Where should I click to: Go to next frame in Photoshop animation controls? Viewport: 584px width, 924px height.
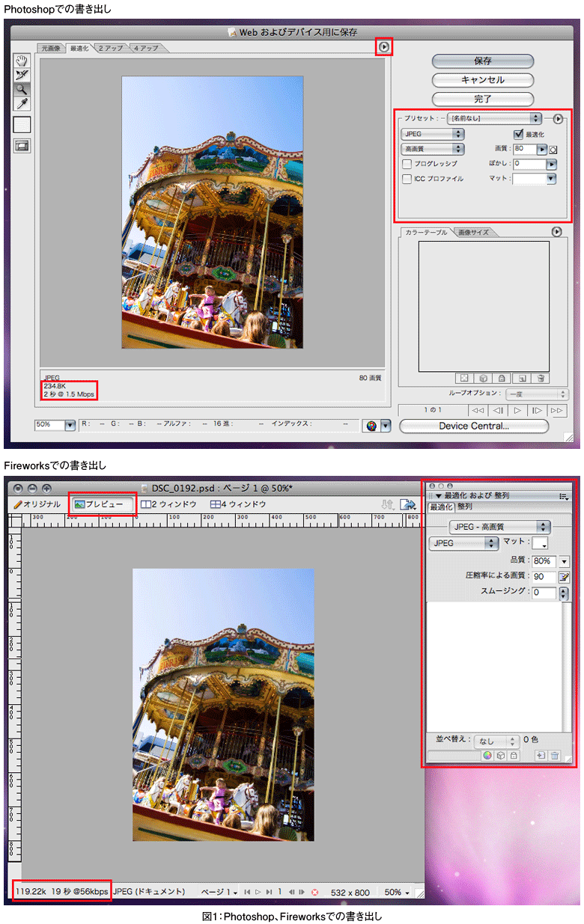(x=537, y=411)
